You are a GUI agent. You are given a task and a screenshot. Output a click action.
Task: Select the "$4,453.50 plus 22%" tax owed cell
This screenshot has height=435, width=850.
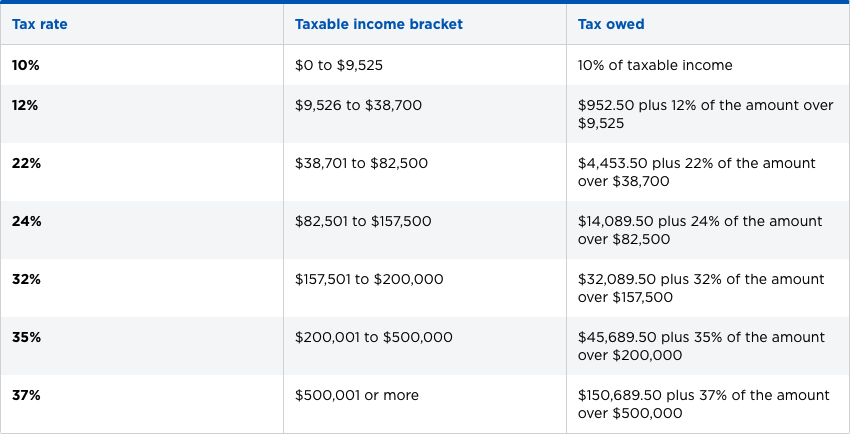click(697, 172)
